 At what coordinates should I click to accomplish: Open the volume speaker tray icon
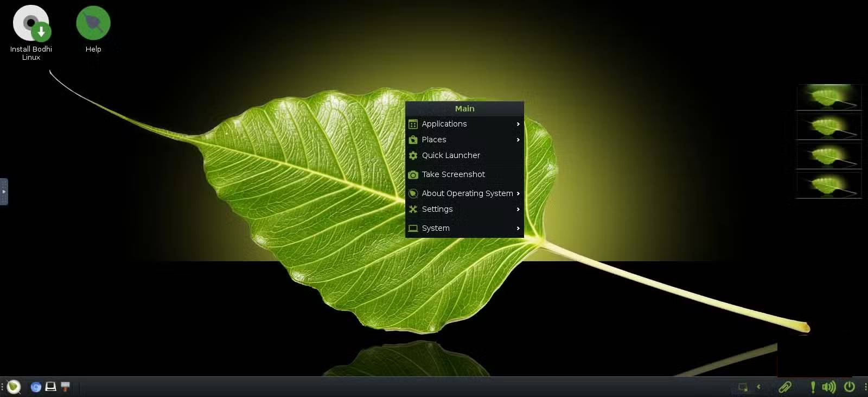coord(829,387)
